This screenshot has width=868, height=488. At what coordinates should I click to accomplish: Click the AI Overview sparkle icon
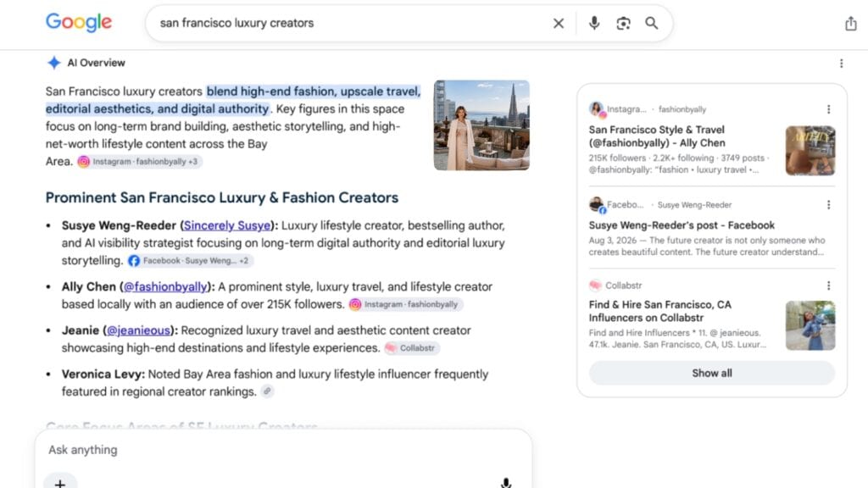pyautogui.click(x=53, y=63)
